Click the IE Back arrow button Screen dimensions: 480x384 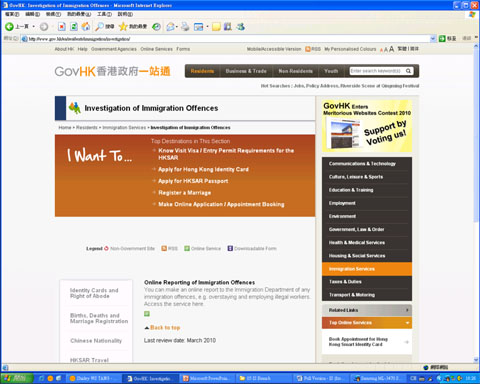click(x=9, y=27)
